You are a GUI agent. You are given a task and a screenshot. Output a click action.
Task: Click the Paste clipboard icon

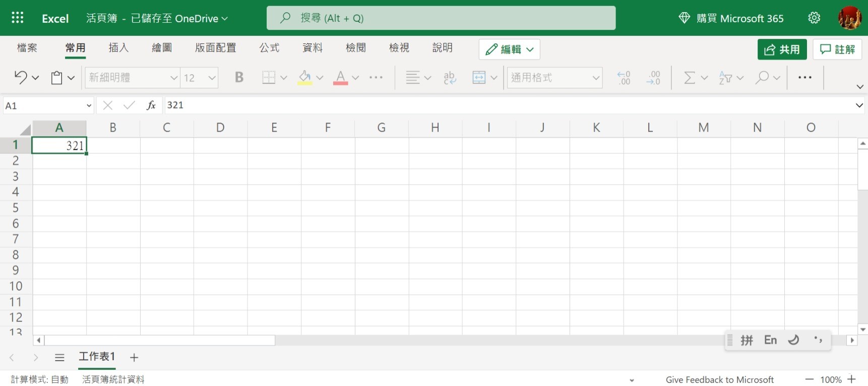point(56,77)
